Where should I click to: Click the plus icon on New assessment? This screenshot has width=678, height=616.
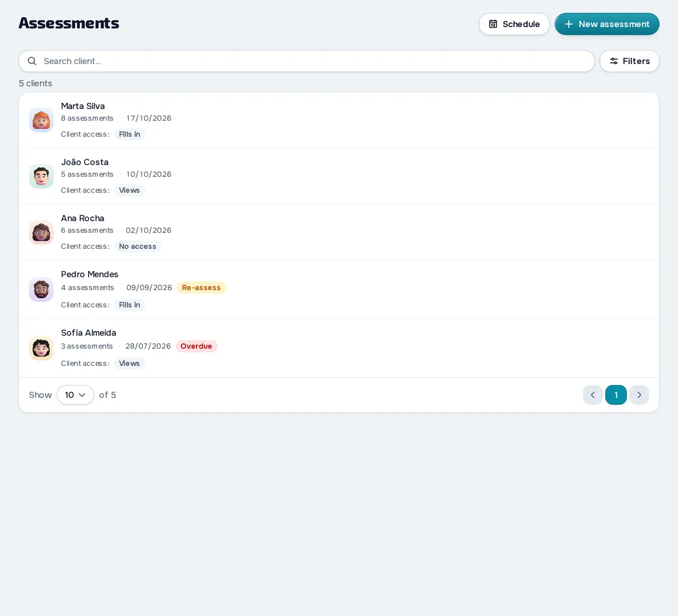[x=569, y=24]
